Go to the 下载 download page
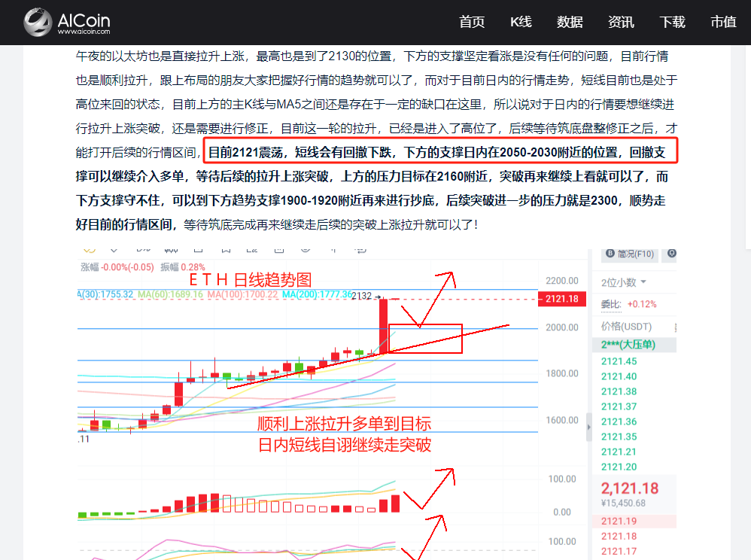This screenshot has width=751, height=560. click(672, 22)
